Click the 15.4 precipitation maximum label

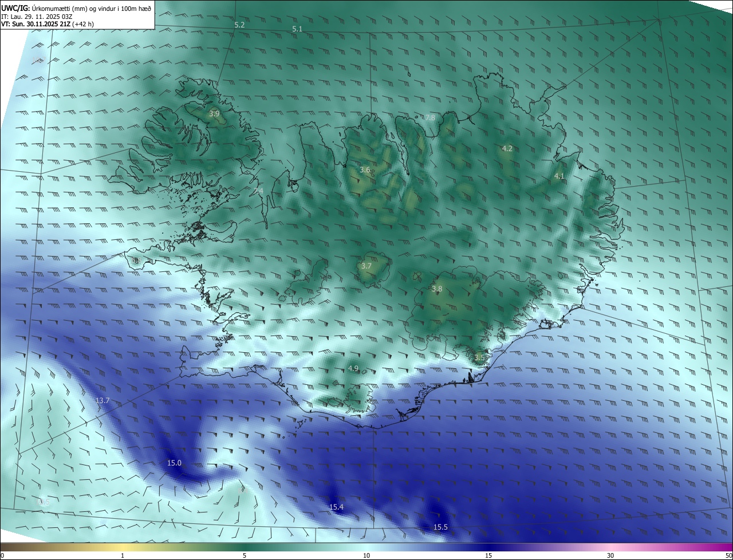click(x=337, y=507)
